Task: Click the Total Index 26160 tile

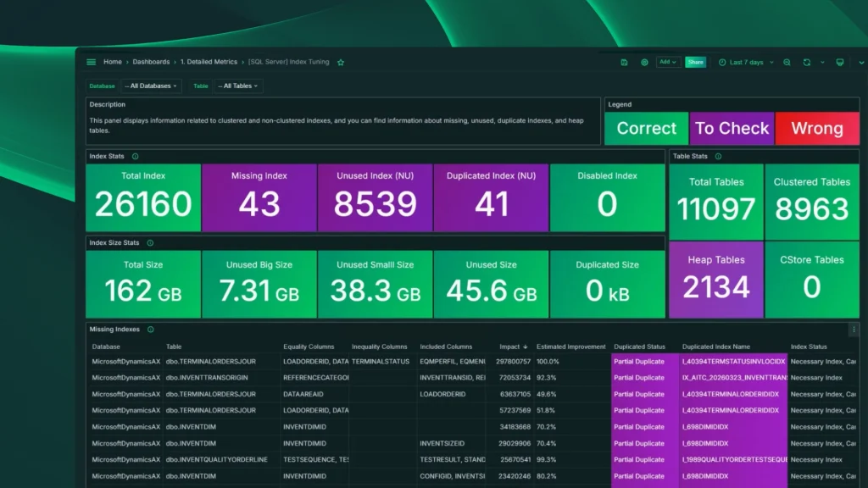Action: pyautogui.click(x=143, y=197)
